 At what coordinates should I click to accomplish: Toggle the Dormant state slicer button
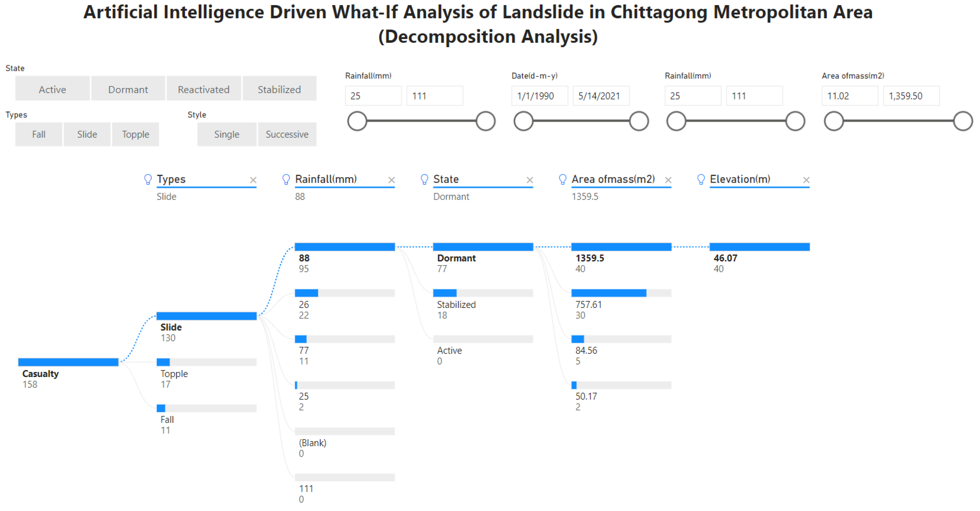point(128,89)
